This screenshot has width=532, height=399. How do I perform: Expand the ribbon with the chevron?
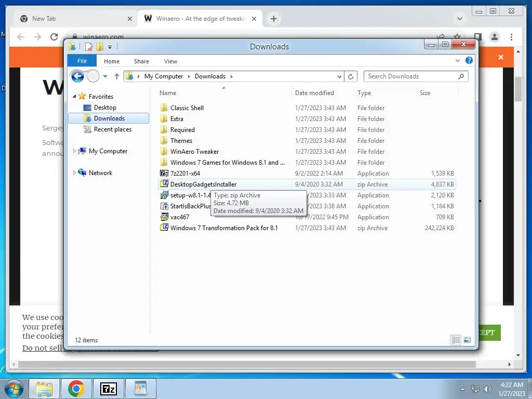[x=457, y=60]
